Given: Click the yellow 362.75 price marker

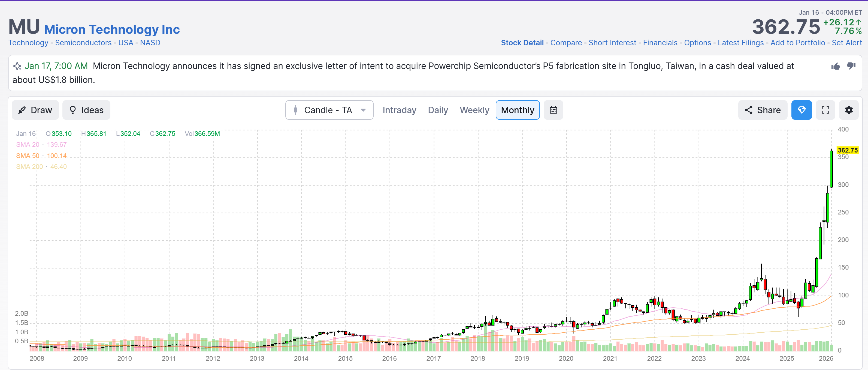Looking at the screenshot, I should pos(848,150).
